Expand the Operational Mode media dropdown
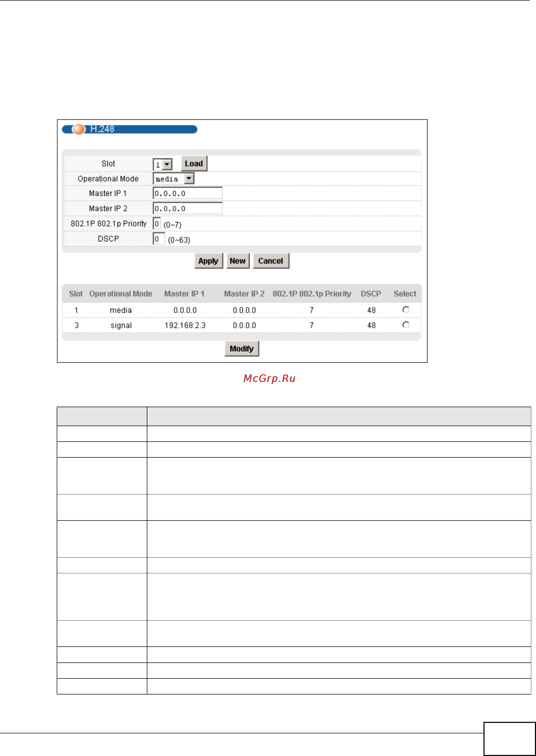Viewport: 536px width, 756px height. (189, 179)
